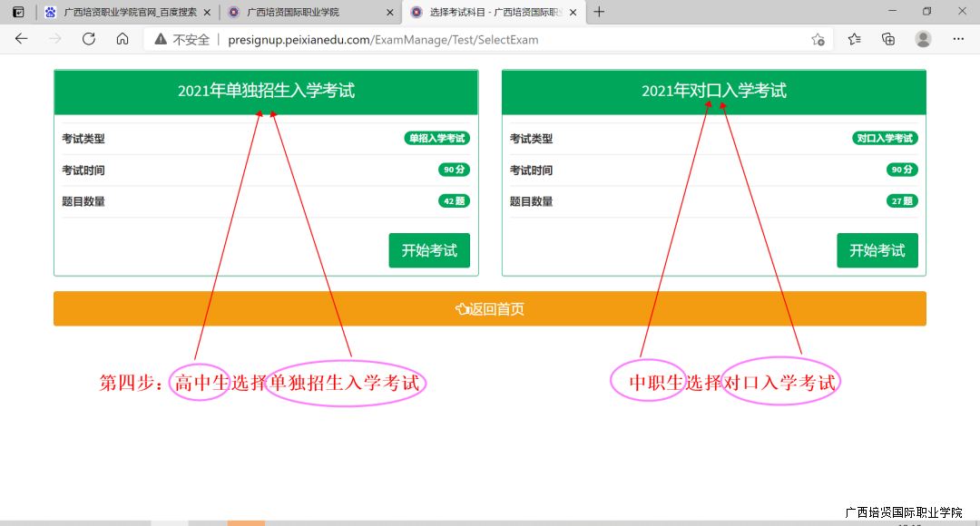The height and width of the screenshot is (526, 980).
Task: Start the 对口入学考试 exam
Action: tap(877, 250)
